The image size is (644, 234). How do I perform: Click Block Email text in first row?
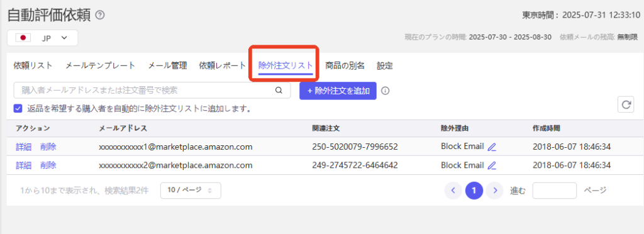coord(462,147)
